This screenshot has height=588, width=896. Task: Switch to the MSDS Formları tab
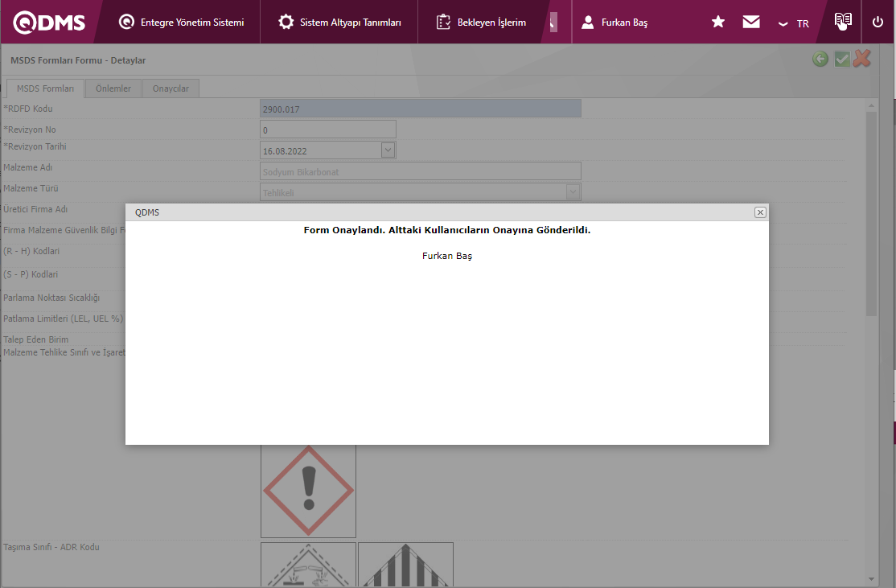(x=45, y=88)
